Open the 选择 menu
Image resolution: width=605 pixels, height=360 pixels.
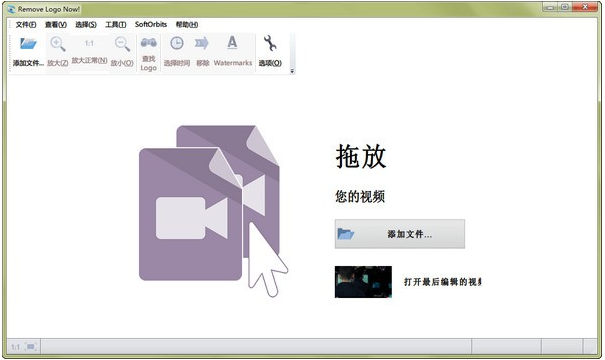tap(86, 25)
